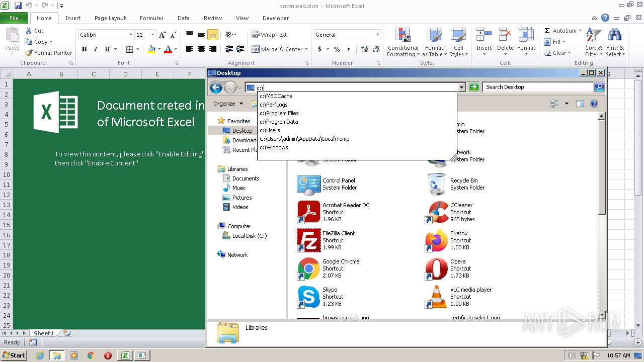Select the VLC media player shortcut

click(458, 297)
